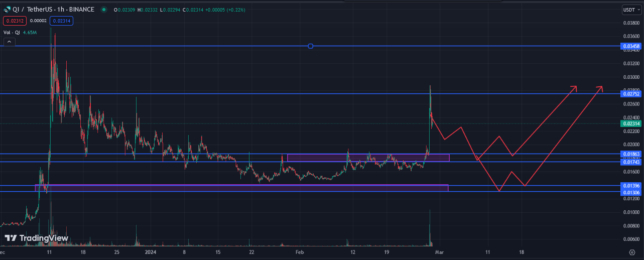Click the 0.01863 price line label
The image size is (644, 260).
(631, 154)
